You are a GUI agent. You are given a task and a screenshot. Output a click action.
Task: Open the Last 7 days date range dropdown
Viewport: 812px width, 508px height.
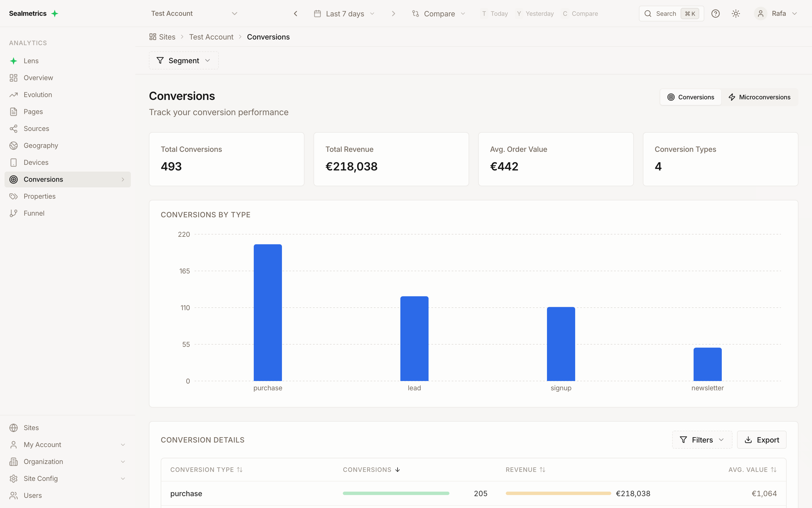[344, 14]
